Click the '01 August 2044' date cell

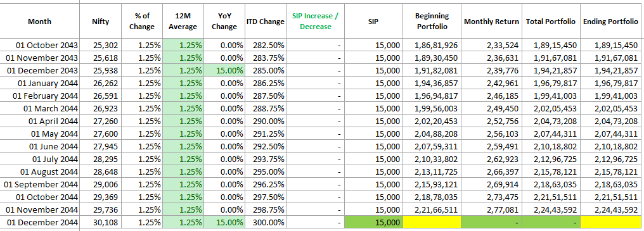click(x=40, y=172)
